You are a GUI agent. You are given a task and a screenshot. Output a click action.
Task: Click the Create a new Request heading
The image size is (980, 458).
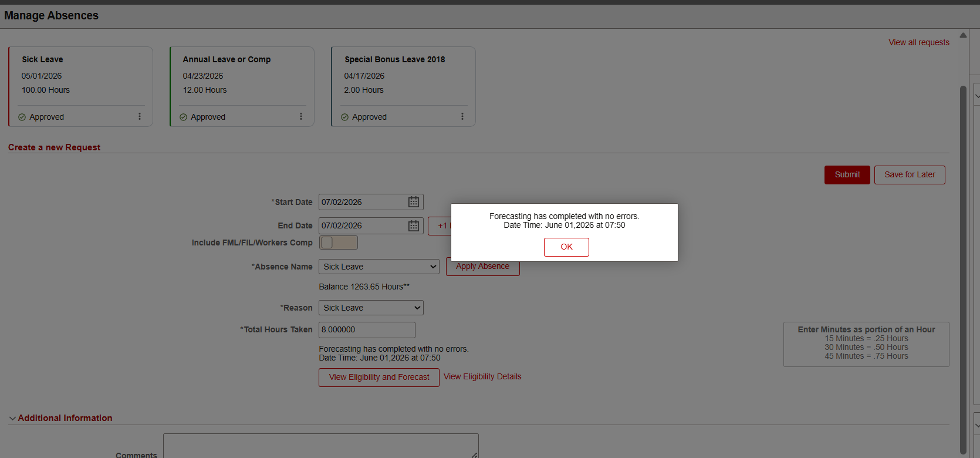[x=54, y=147]
